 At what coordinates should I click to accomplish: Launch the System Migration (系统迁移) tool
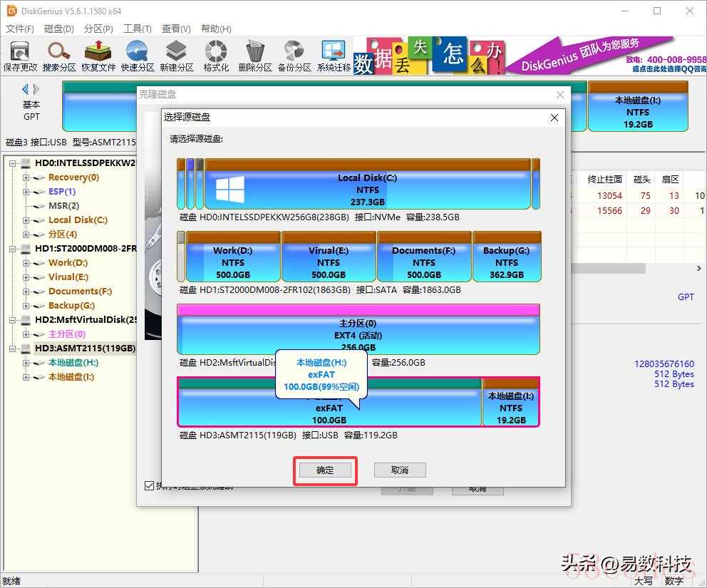pyautogui.click(x=334, y=56)
